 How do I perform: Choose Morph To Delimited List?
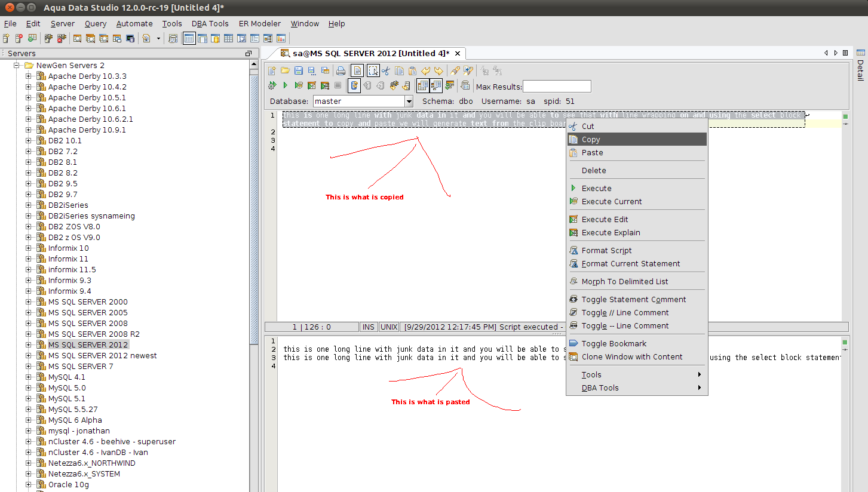click(x=637, y=281)
